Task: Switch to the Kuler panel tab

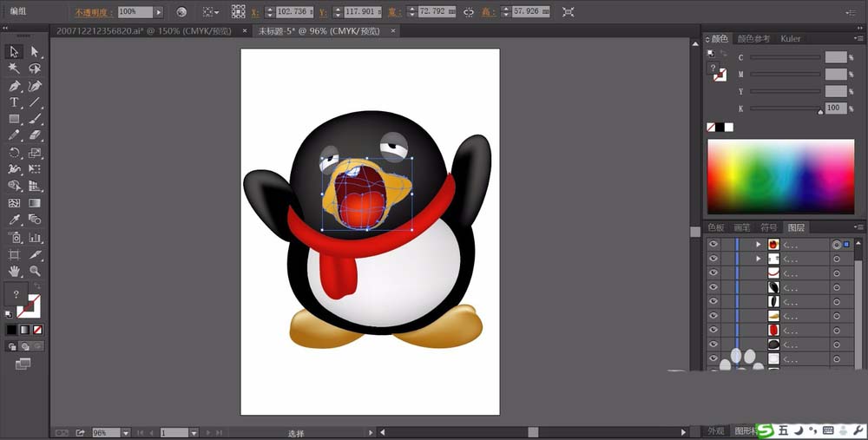Action: 791,39
